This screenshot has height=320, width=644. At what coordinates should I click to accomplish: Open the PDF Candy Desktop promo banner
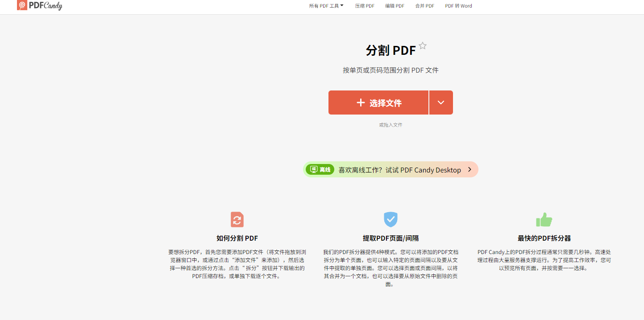399,170
